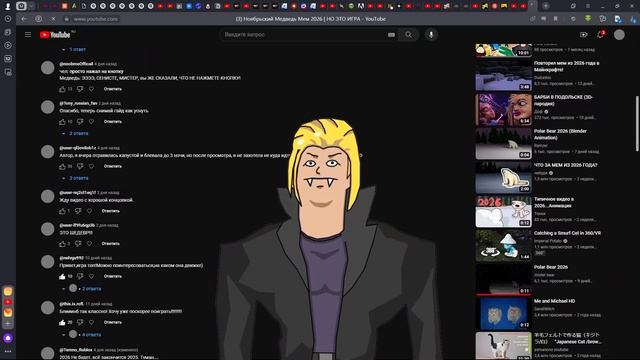This screenshot has height=360, width=640.
Task: Reply to the 'ЭТО ШЕДЕВР' comment
Action: pos(111,244)
